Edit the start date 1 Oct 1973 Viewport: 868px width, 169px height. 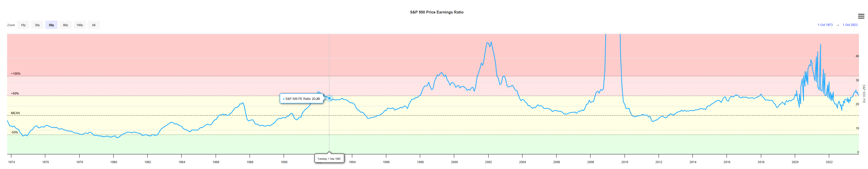click(825, 25)
